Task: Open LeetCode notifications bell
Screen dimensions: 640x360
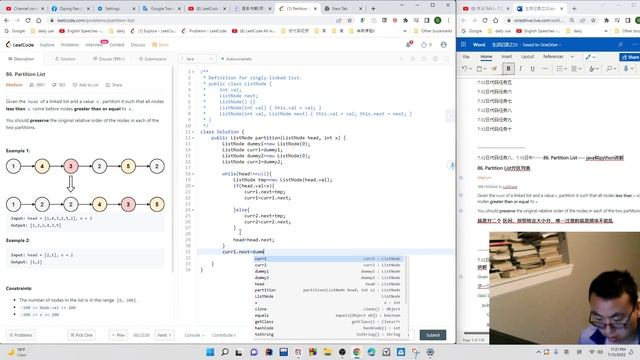Action: point(409,44)
